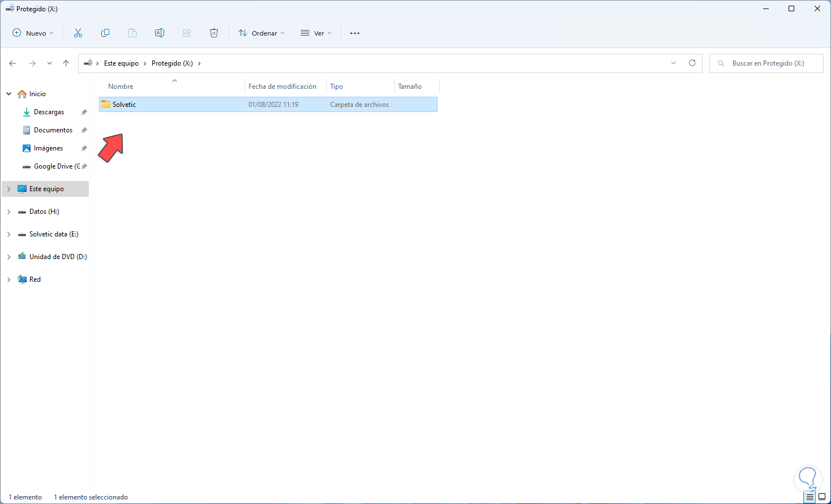Go back with the left arrow
The height and width of the screenshot is (504, 831).
pyautogui.click(x=12, y=63)
